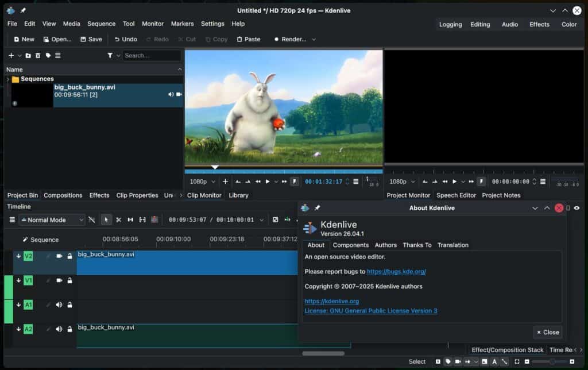Open the timeline hamburger menu
The height and width of the screenshot is (370, 588).
[x=12, y=220]
